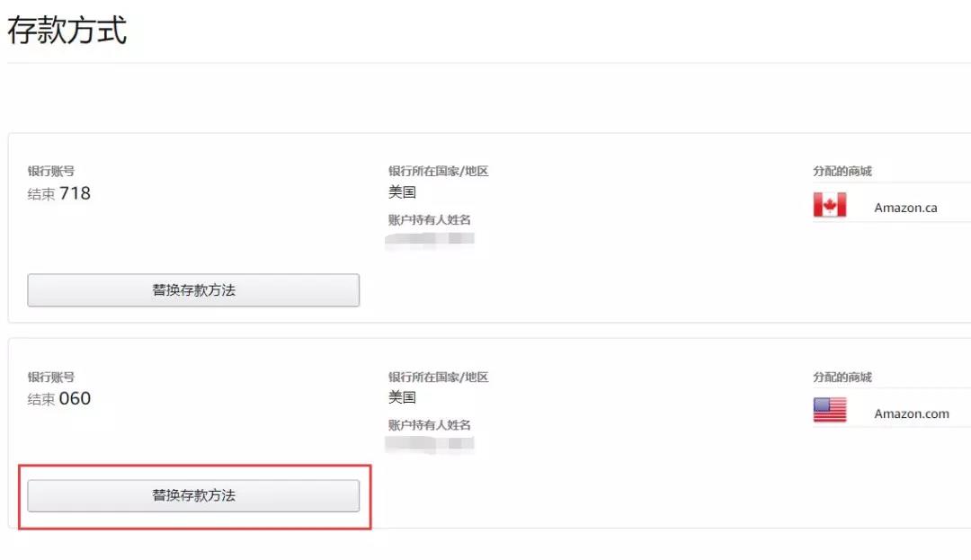This screenshot has height=560, width=971.
Task: Click 替换存款方法 for account ending 718
Action: click(193, 289)
